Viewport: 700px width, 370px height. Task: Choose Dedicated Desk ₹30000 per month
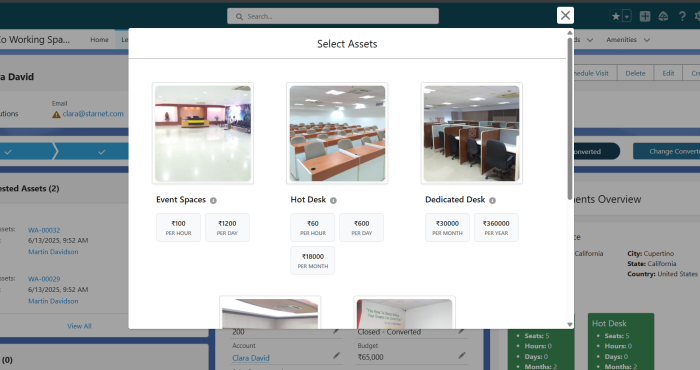pyautogui.click(x=447, y=227)
